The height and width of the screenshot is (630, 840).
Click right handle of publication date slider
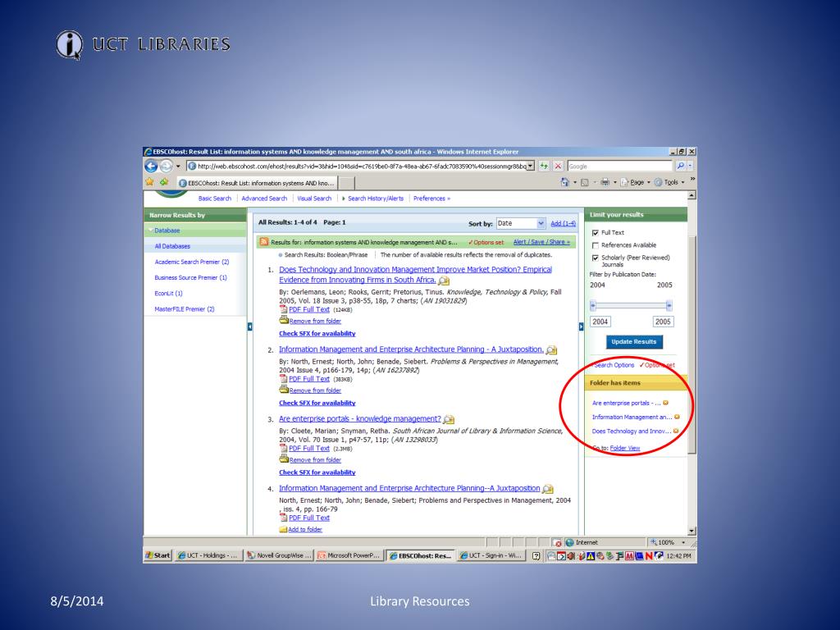click(x=669, y=305)
